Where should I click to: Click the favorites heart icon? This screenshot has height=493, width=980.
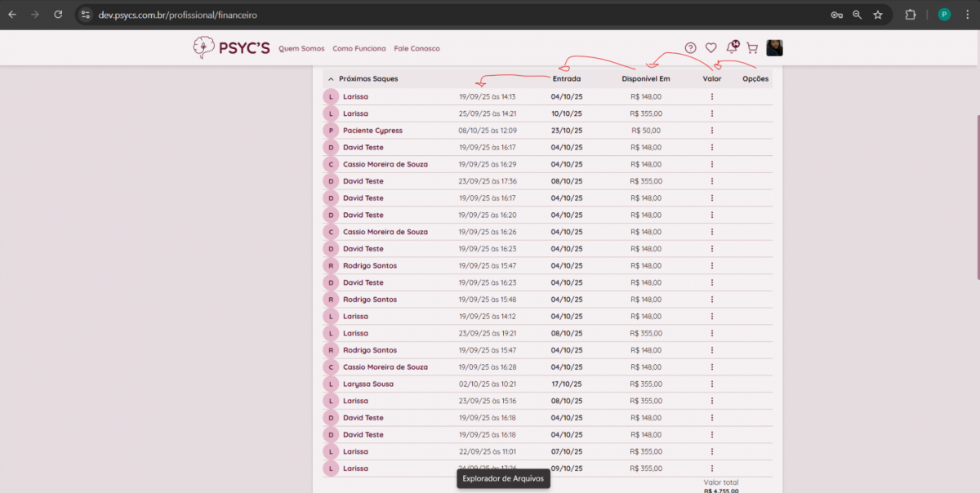pos(710,48)
